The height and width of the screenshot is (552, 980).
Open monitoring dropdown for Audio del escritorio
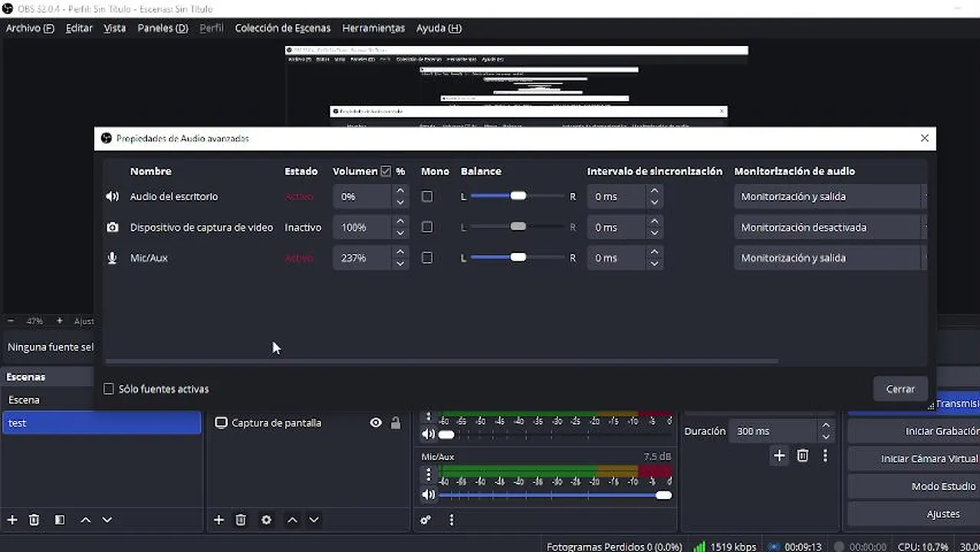point(830,196)
